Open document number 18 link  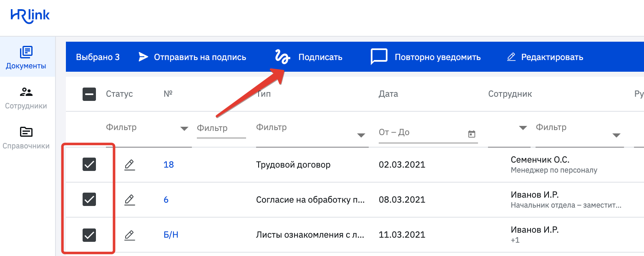[168, 164]
